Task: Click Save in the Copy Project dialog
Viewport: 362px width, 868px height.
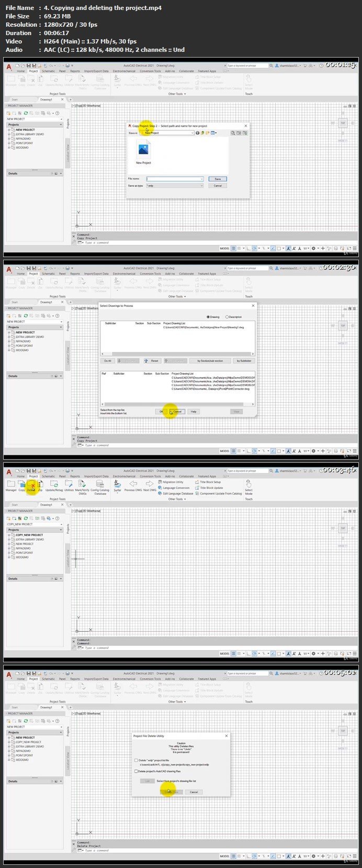Action: point(218,179)
